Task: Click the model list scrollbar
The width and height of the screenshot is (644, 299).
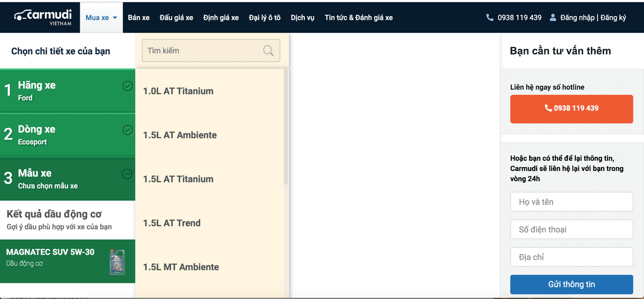Action: point(286,129)
